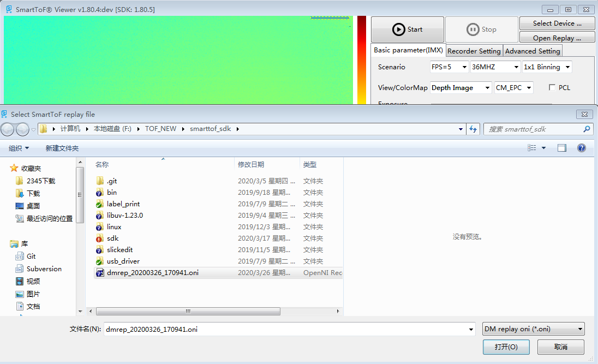Click the Stop button in the viewer
This screenshot has width=598, height=364.
[x=481, y=29]
